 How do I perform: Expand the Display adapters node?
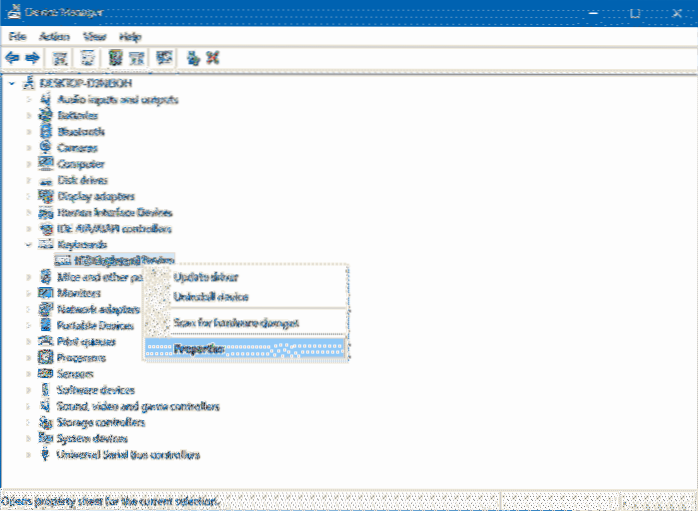coord(27,197)
